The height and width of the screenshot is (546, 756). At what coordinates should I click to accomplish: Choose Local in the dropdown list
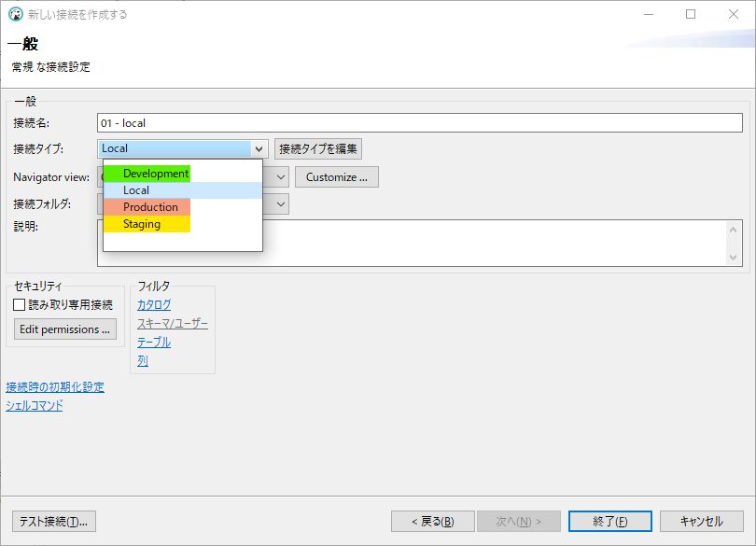coord(183,190)
